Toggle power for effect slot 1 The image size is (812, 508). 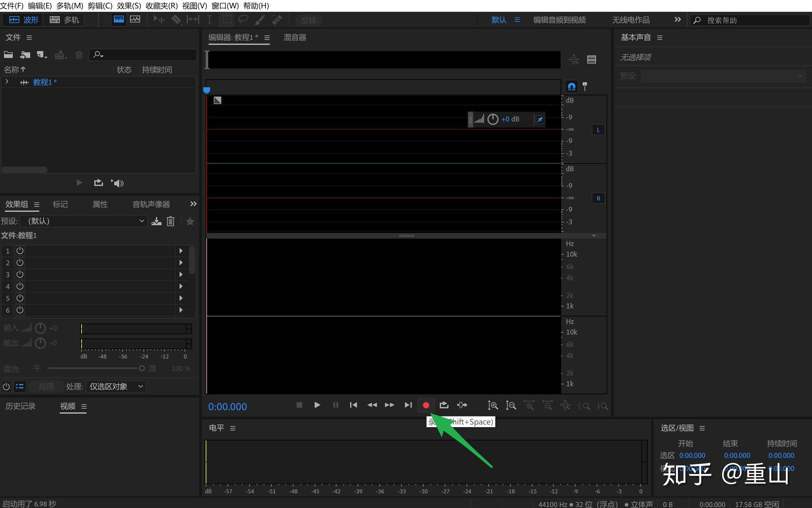(20, 251)
